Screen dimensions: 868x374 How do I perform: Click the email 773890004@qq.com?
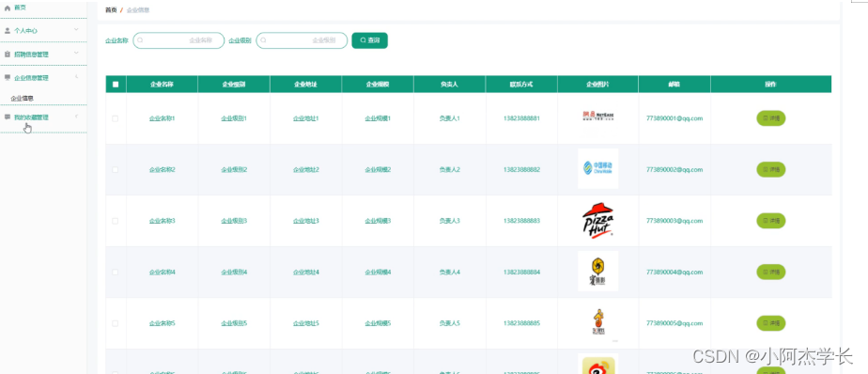pyautogui.click(x=674, y=273)
